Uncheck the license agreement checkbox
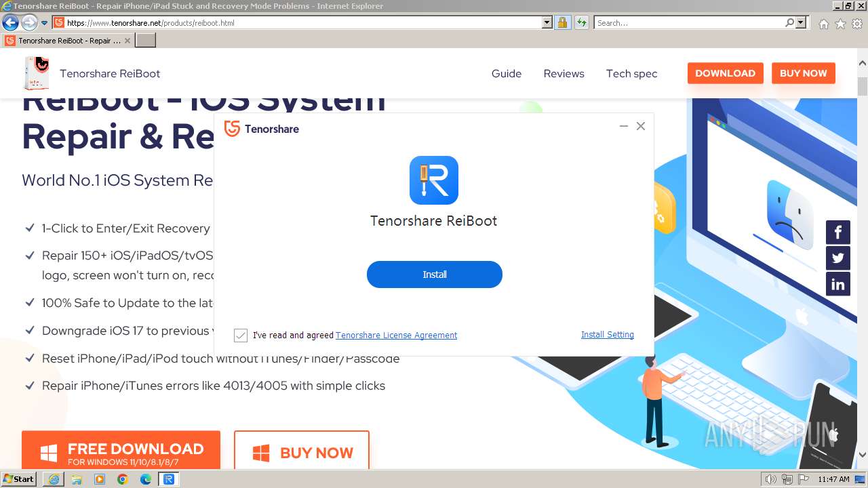This screenshot has width=868, height=488. click(241, 335)
